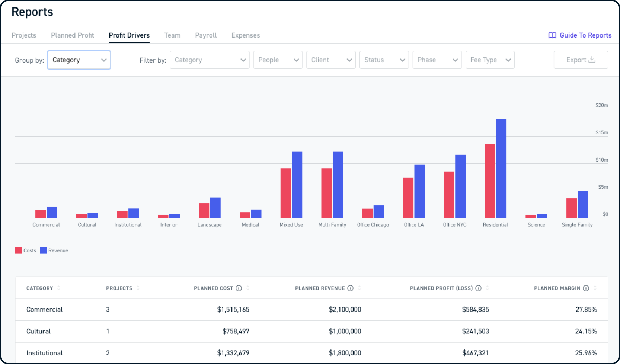Image resolution: width=620 pixels, height=364 pixels.
Task: Open the Group by Category dropdown
Action: (x=79, y=60)
